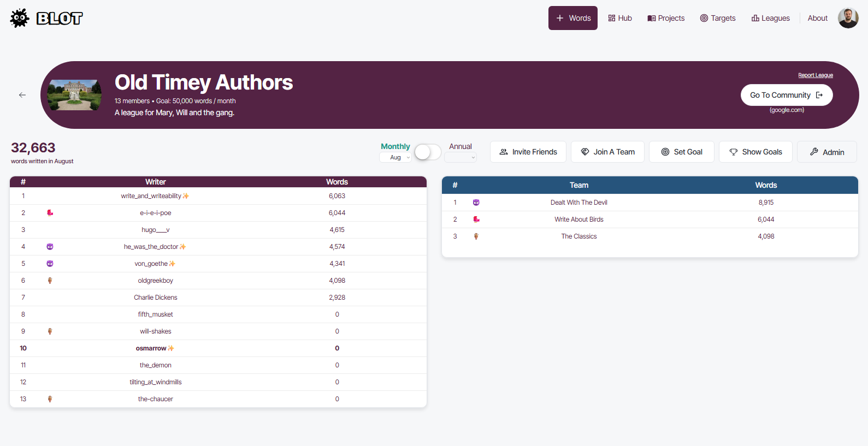Click the Report League link

tap(815, 75)
